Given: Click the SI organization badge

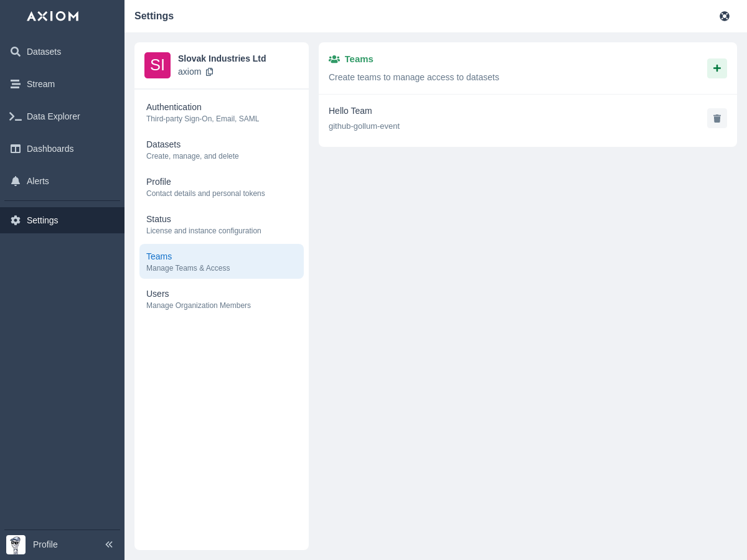Looking at the screenshot, I should coord(157,65).
